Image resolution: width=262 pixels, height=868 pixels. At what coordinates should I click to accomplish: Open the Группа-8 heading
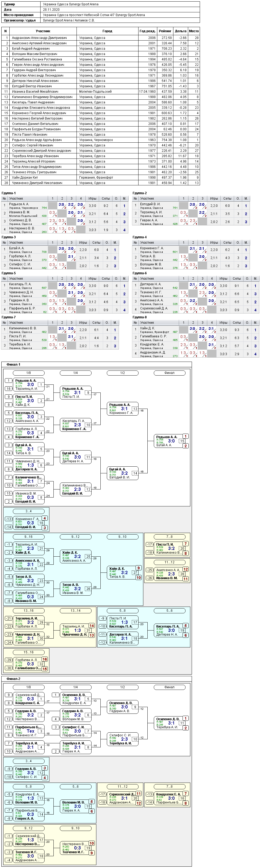point(140,317)
